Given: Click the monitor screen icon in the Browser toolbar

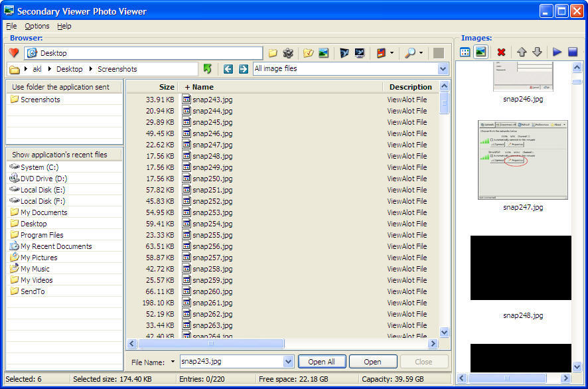Looking at the screenshot, I should (359, 53).
